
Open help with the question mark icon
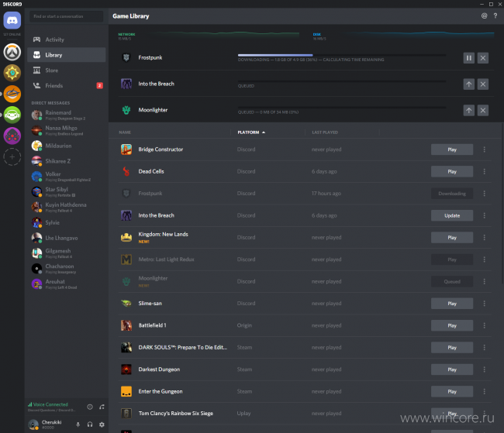[495, 15]
